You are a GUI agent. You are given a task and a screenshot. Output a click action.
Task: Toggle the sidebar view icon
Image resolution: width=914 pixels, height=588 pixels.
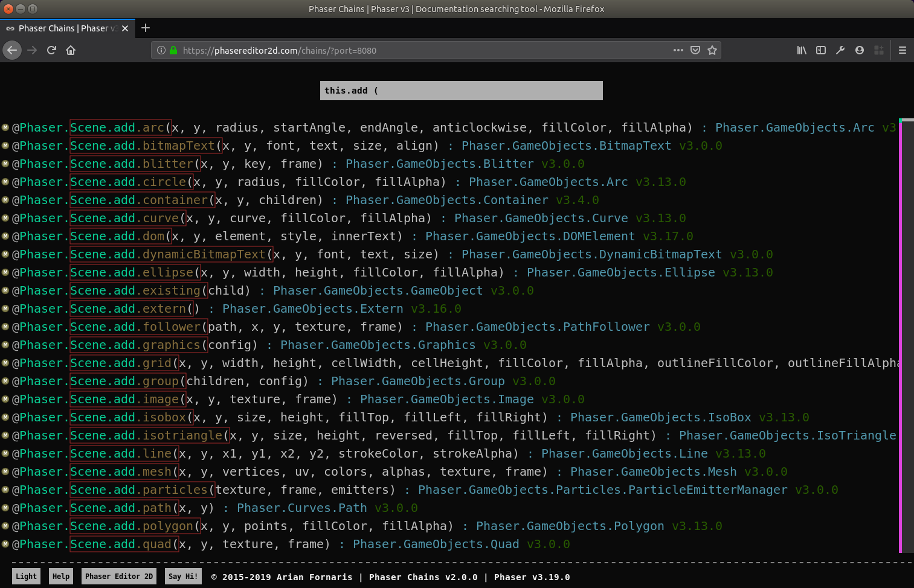pos(821,50)
